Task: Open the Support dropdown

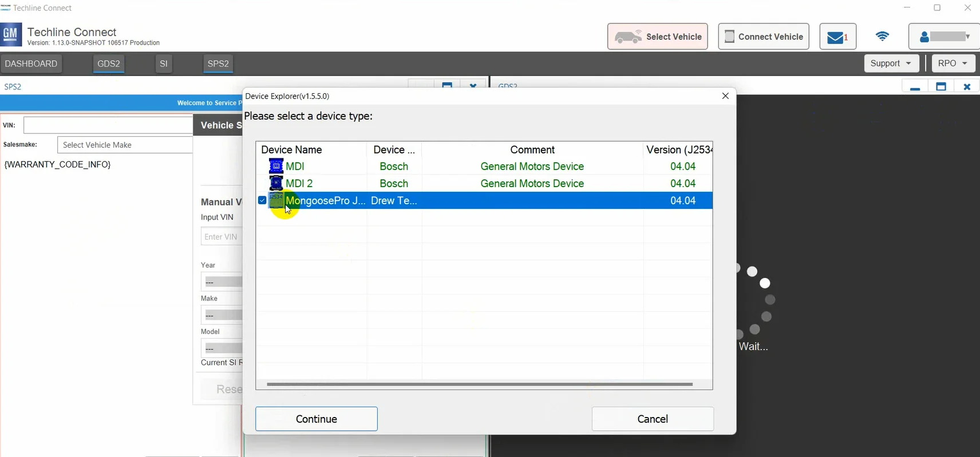Action: tap(891, 63)
